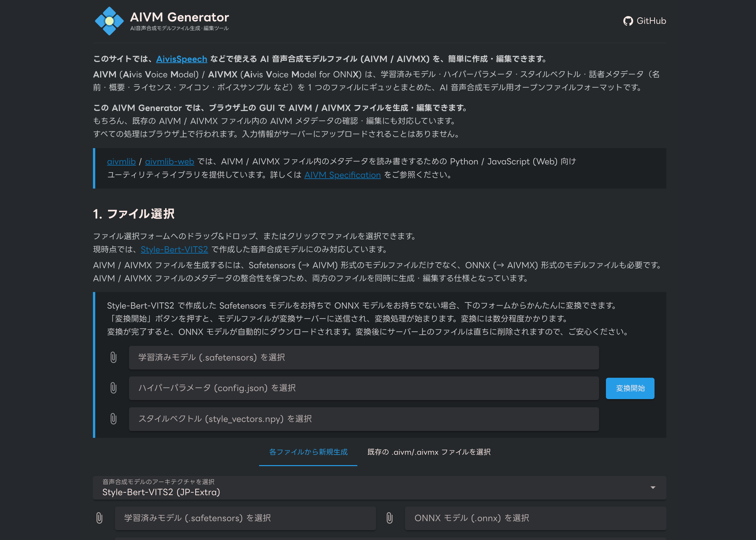The width and height of the screenshot is (756, 540).
Task: Select bottom 学習済みモデル (.safetensors) file field
Action: (245, 518)
